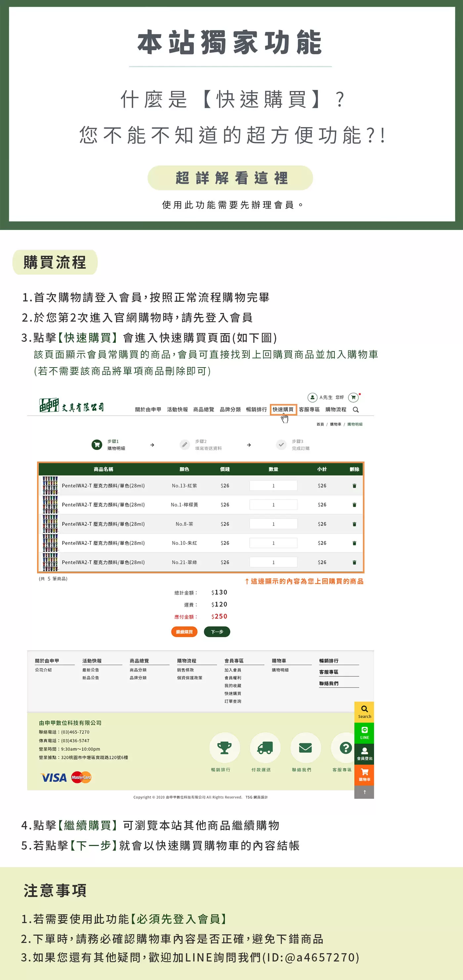This screenshot has width=463, height=980.
Task: Delete the No.10-朱紅 item with trash icon
Action: (354, 543)
